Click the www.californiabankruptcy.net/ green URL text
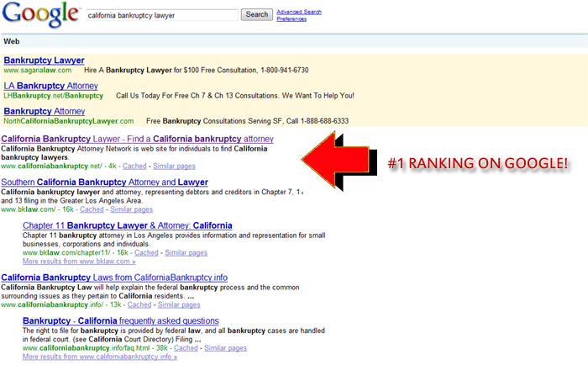Viewport: 588px width, 365px height. coord(51,166)
